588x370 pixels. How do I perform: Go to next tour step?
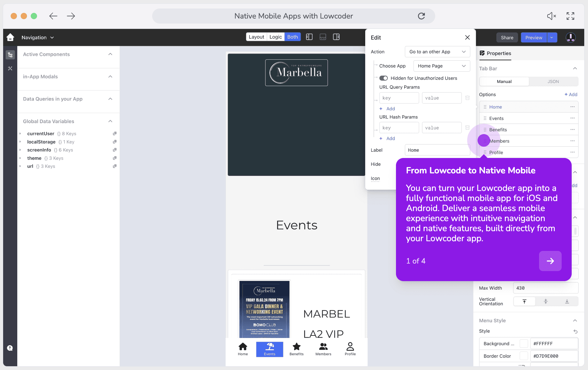point(550,261)
